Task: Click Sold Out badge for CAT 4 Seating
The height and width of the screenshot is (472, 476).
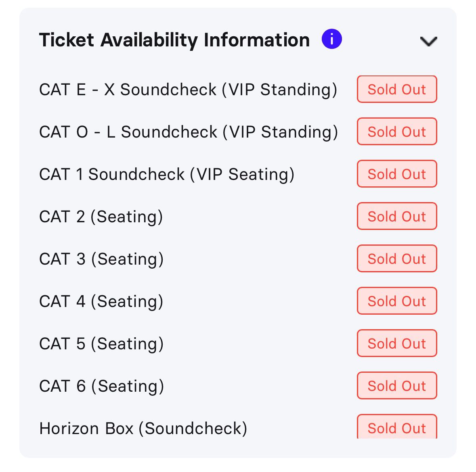Action: [x=396, y=301]
